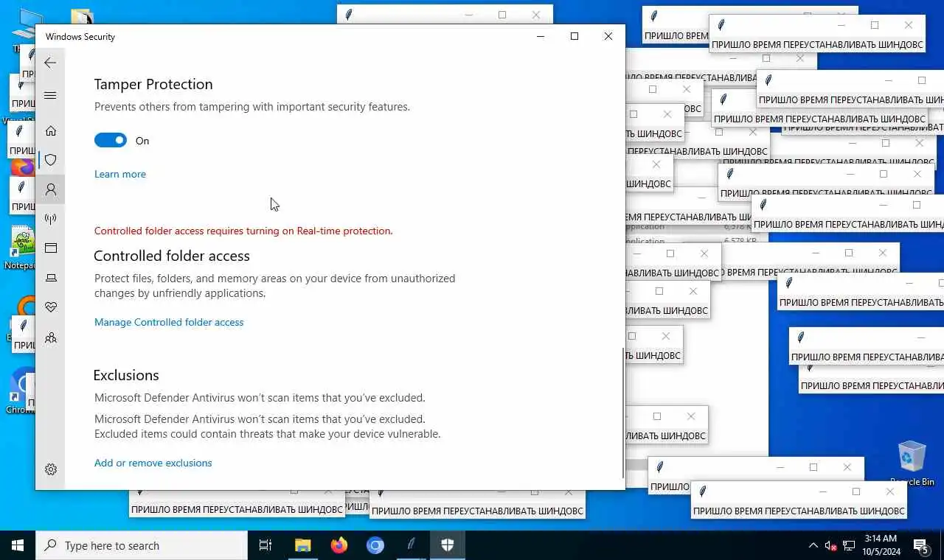Open the Home icon in the sidebar
Viewport: 944px width, 560px height.
51,130
